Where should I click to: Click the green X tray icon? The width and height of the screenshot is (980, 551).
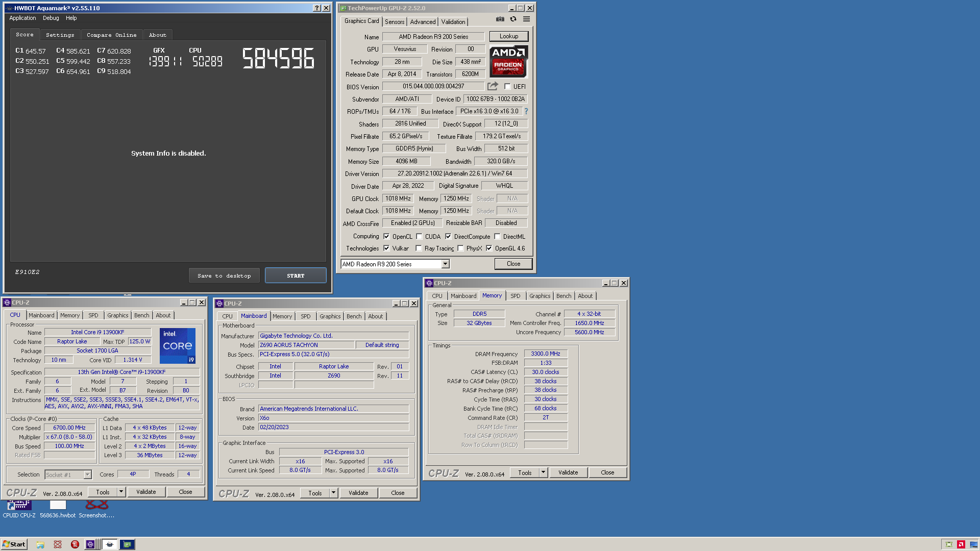(949, 544)
